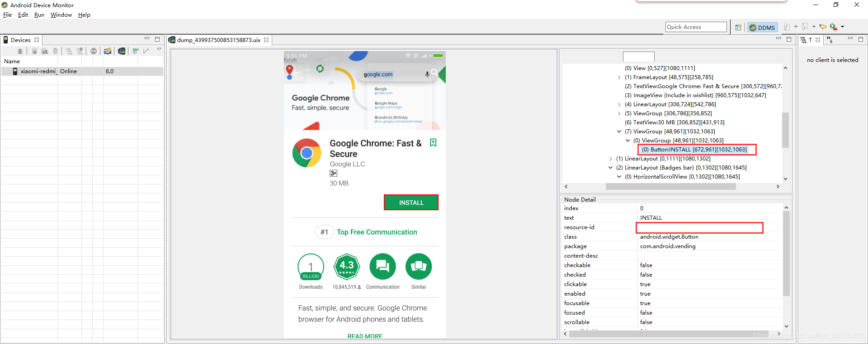The height and width of the screenshot is (344, 868).
Task: Click the Top Free Communication link
Action: (x=377, y=232)
